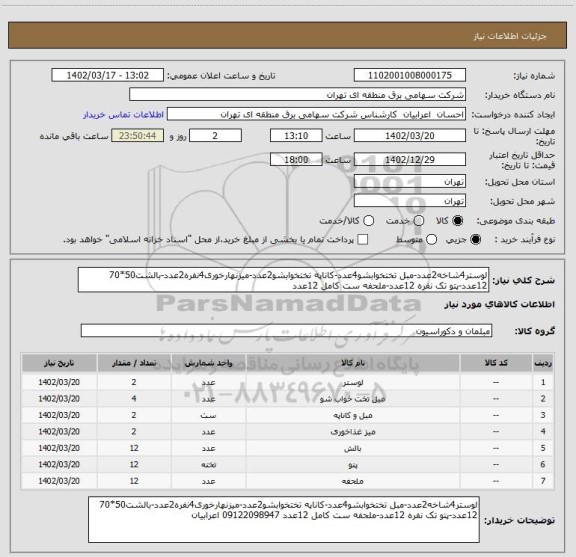Click buyer organization name field

click(297, 95)
